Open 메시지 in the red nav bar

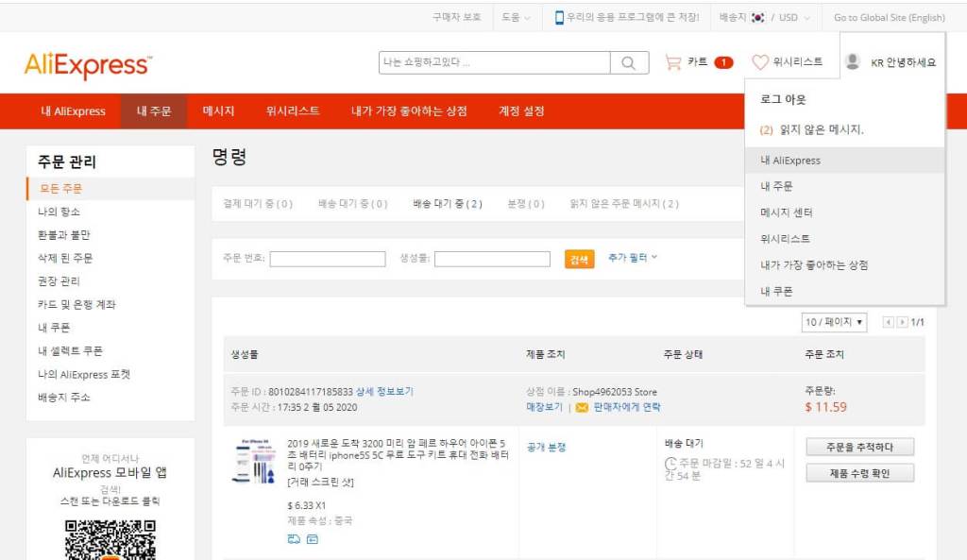(x=218, y=111)
